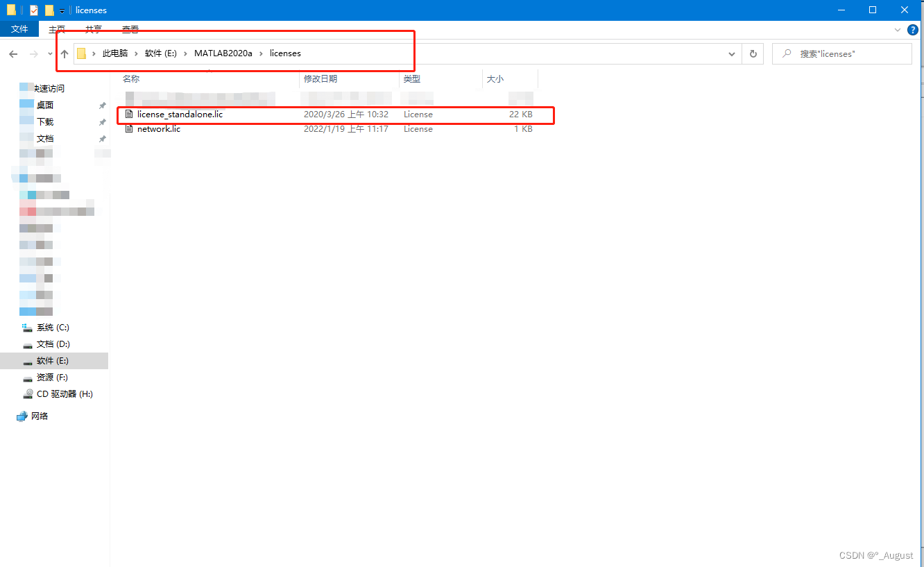Click CD 驱动器 (H:) disc icon
This screenshot has height=567, width=924.
[28, 393]
